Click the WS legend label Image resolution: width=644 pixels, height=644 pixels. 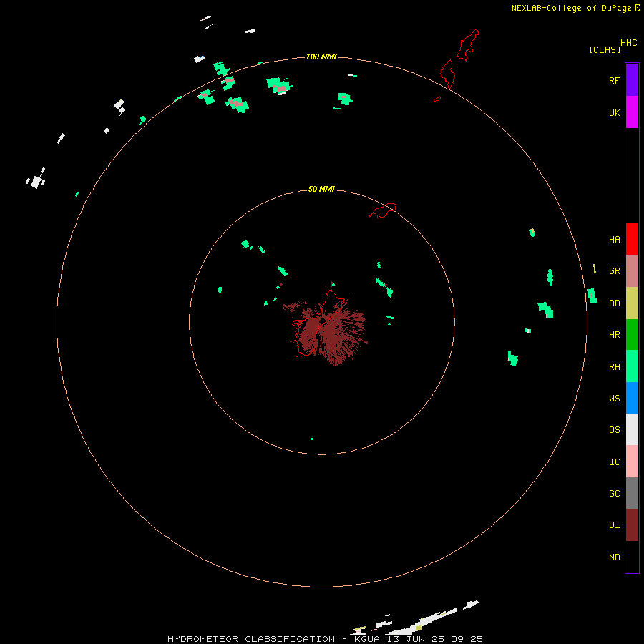click(614, 398)
